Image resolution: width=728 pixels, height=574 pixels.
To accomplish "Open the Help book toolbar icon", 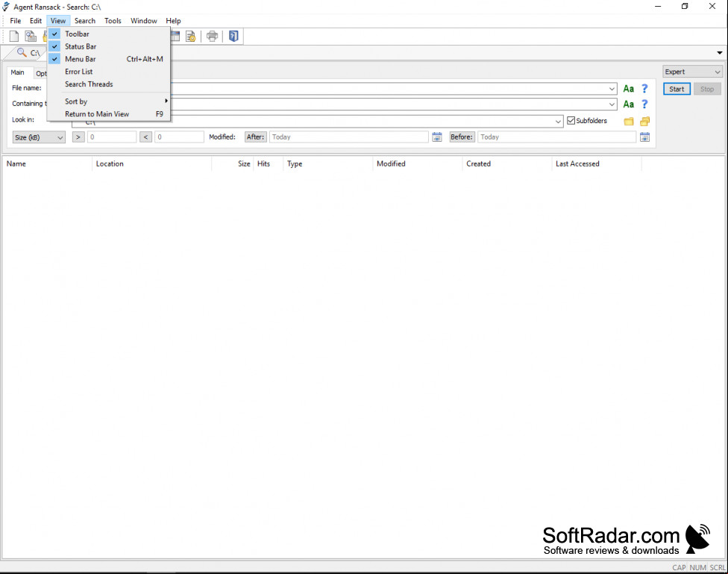I will tap(233, 37).
